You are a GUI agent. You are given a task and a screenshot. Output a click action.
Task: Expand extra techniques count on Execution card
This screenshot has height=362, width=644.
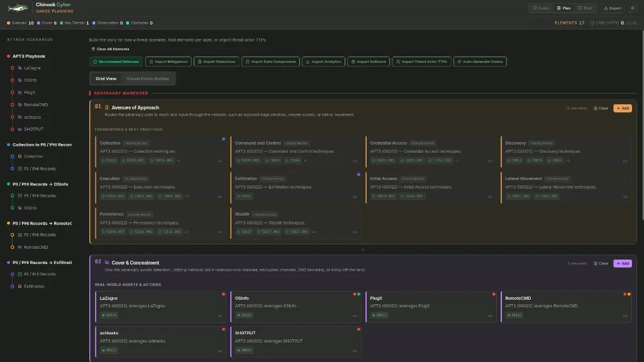(187, 196)
